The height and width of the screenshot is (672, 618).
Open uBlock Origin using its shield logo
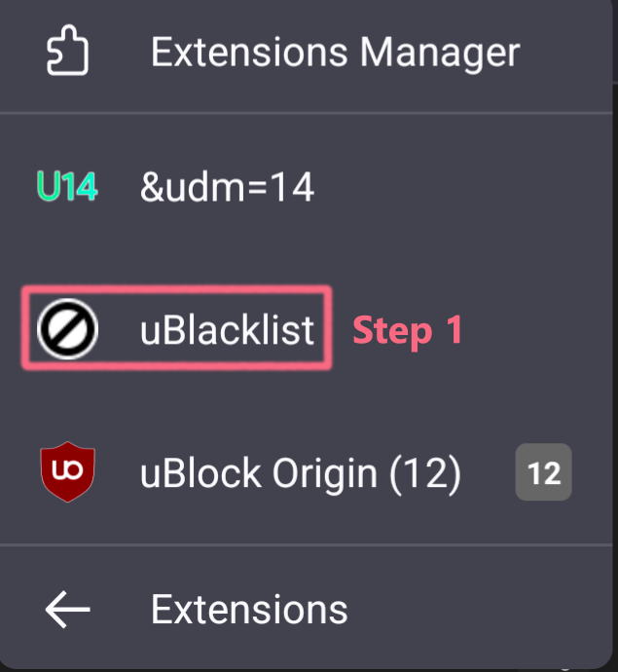click(67, 473)
